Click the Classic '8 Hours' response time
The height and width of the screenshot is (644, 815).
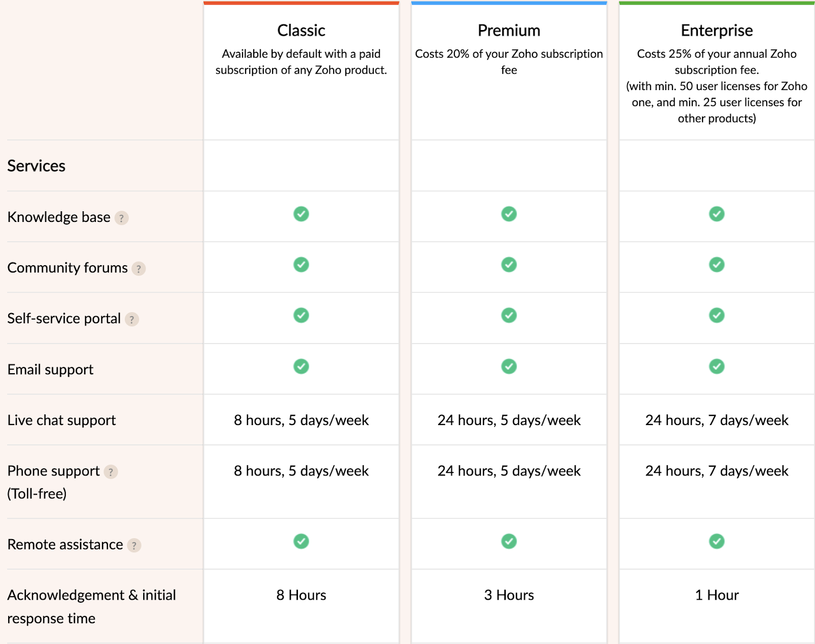301,595
